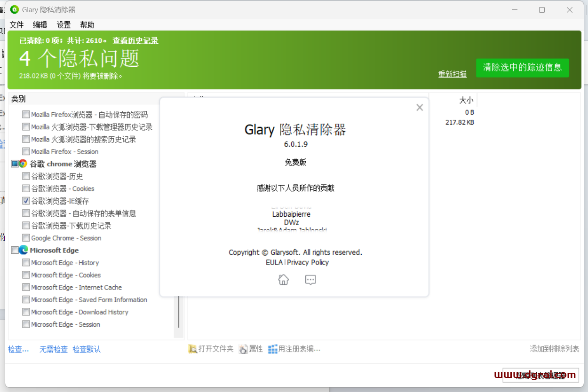Screen dimensions: 588x392
Task: Maximize the Glary window
Action: click(542, 9)
